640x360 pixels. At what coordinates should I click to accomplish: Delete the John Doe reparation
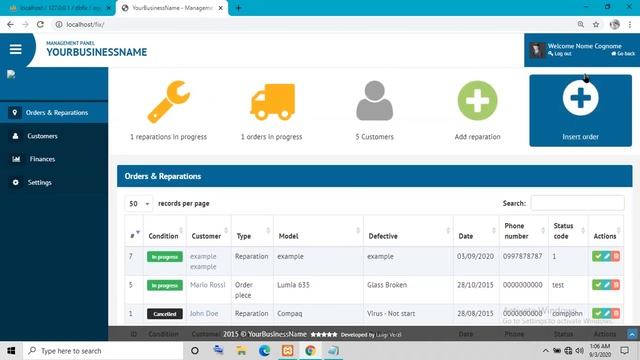(616, 313)
